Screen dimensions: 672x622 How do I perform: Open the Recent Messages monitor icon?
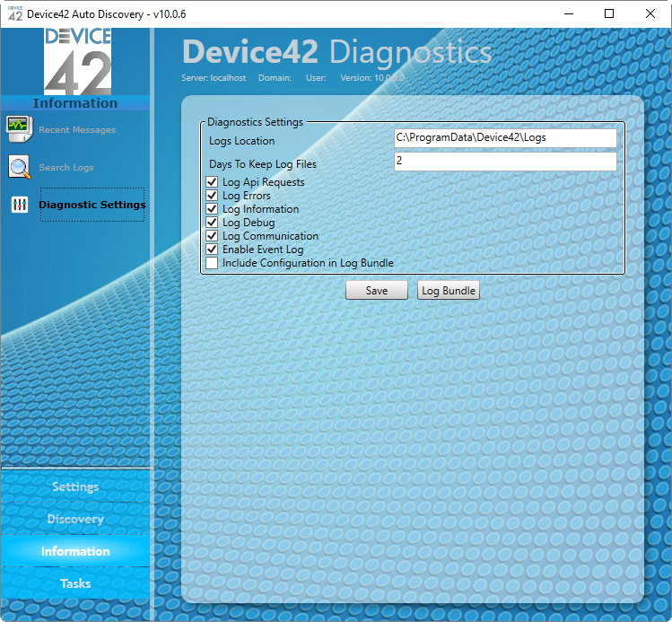click(x=19, y=128)
